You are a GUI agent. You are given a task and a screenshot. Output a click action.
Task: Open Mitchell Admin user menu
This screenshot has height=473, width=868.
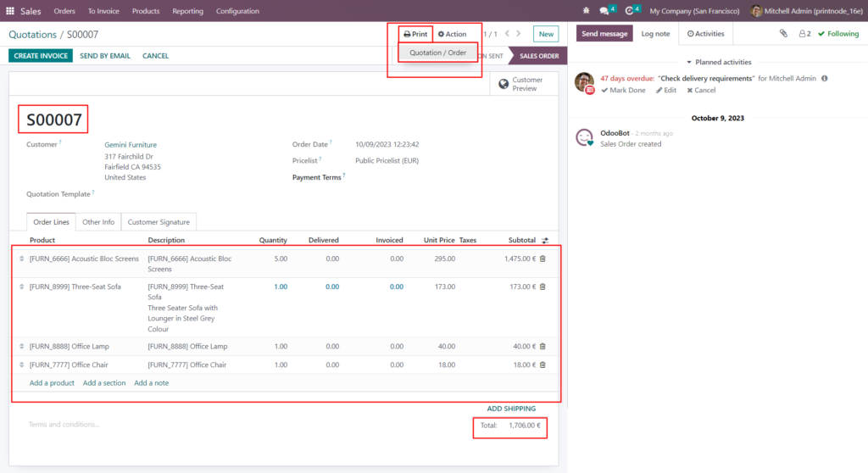coord(807,11)
